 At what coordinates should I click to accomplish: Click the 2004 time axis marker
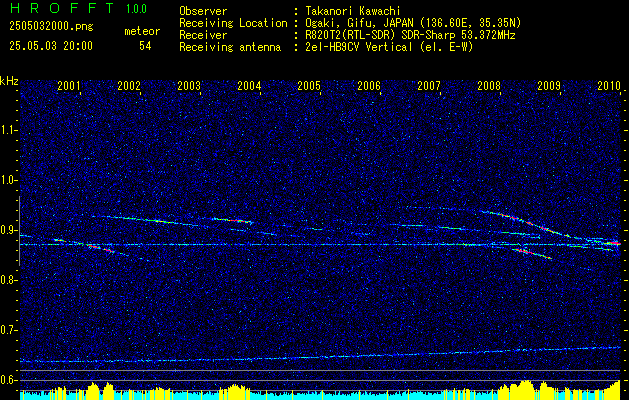(x=249, y=85)
